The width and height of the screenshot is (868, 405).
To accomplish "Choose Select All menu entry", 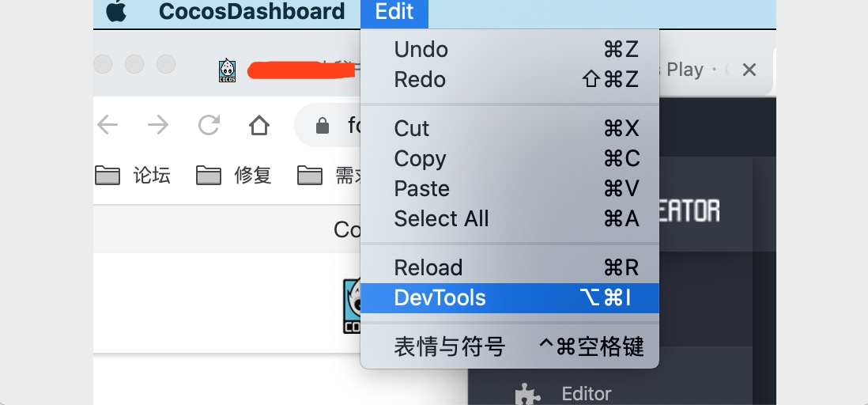I will click(x=510, y=219).
